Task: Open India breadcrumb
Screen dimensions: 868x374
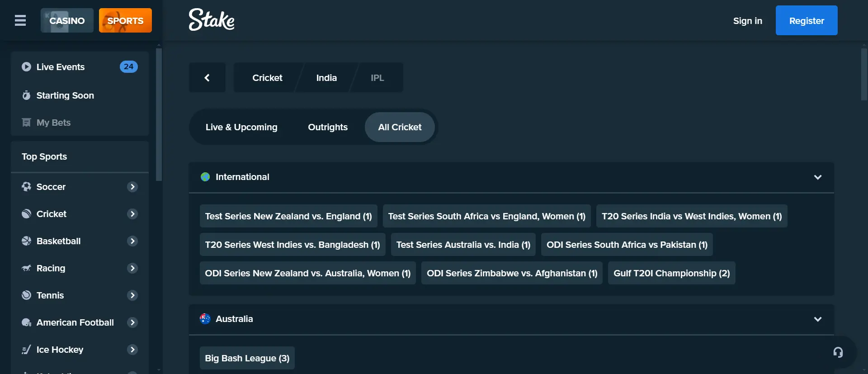Action: pyautogui.click(x=326, y=78)
